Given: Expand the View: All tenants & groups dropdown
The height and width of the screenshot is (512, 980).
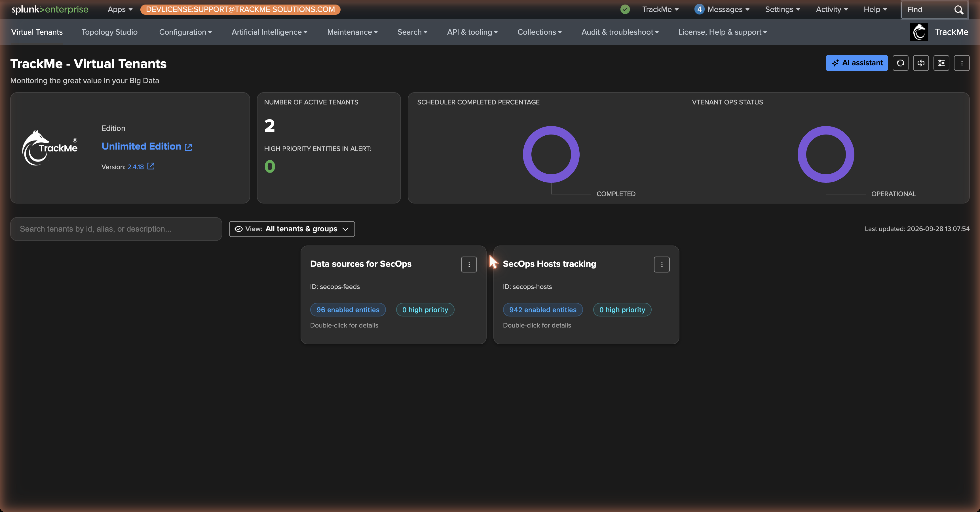Looking at the screenshot, I should pyautogui.click(x=292, y=229).
